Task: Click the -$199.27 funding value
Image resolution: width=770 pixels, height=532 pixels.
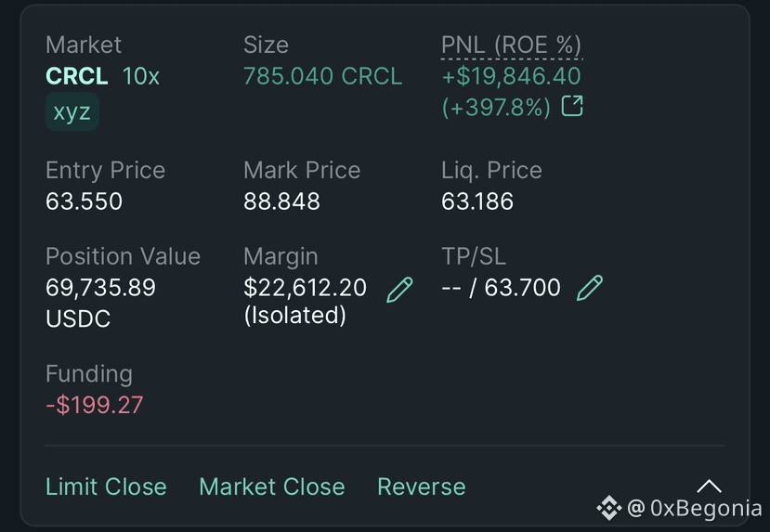Action: click(95, 405)
